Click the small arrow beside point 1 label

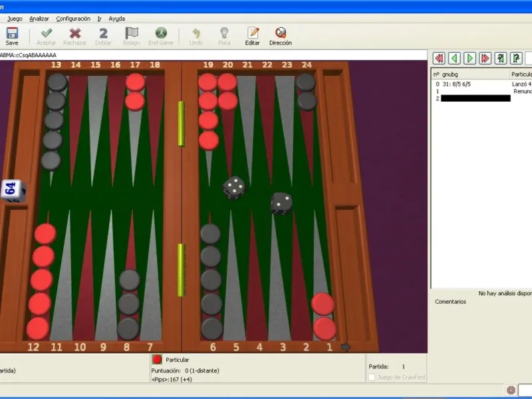point(345,346)
